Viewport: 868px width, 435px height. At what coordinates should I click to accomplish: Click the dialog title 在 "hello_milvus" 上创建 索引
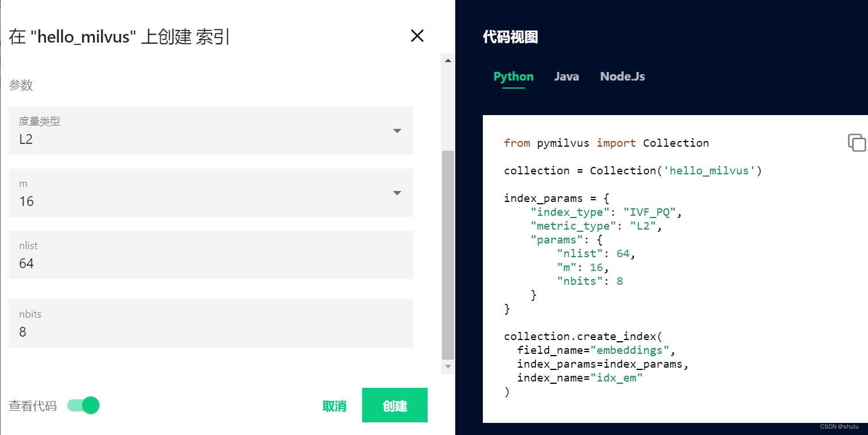tap(119, 37)
